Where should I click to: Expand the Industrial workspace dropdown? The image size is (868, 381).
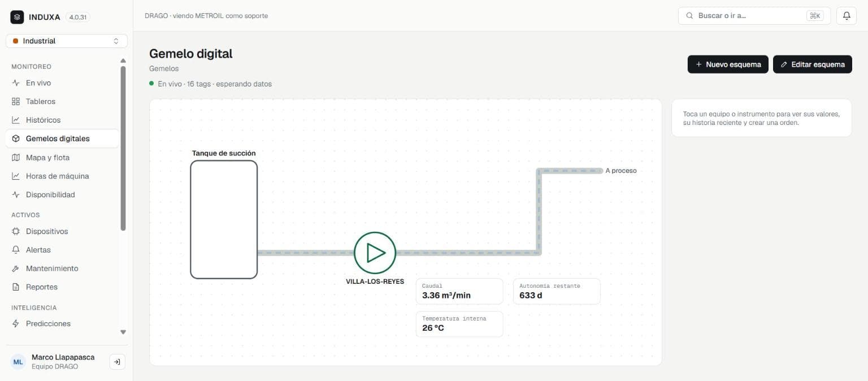[67, 41]
